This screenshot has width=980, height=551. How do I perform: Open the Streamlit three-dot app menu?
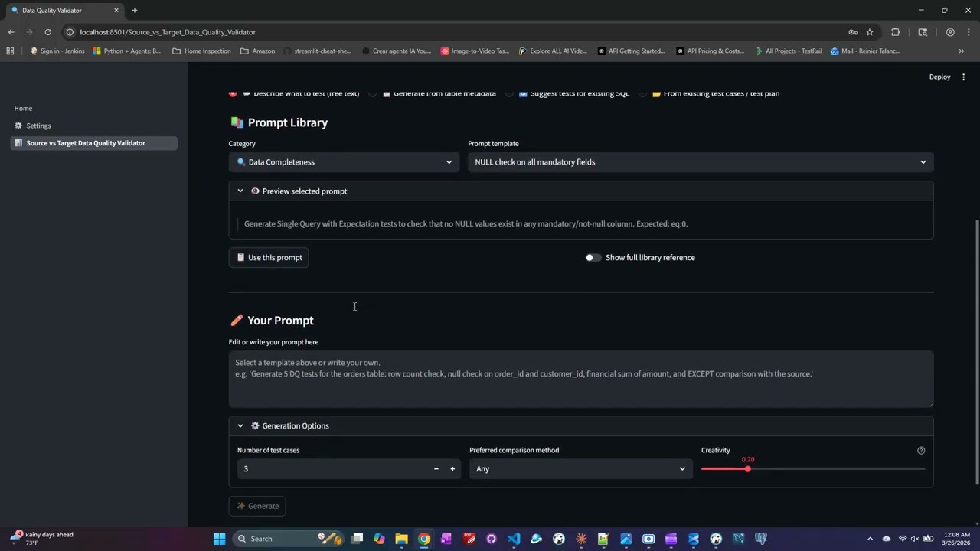(x=964, y=77)
